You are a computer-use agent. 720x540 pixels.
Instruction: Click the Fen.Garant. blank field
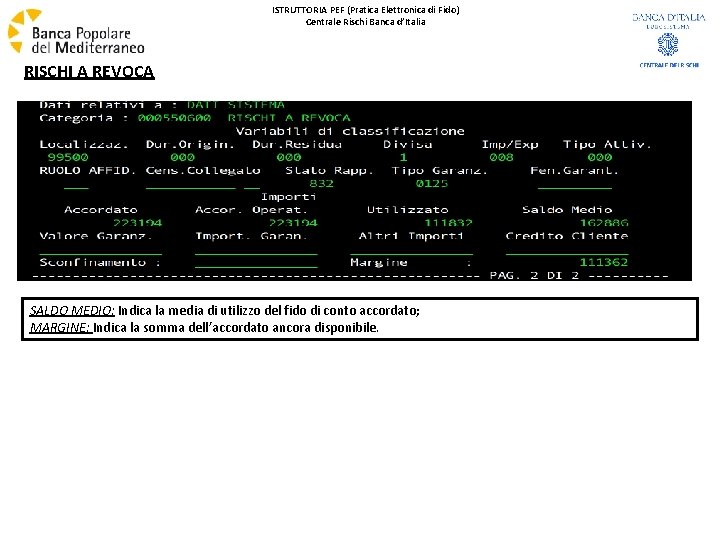tap(575, 186)
